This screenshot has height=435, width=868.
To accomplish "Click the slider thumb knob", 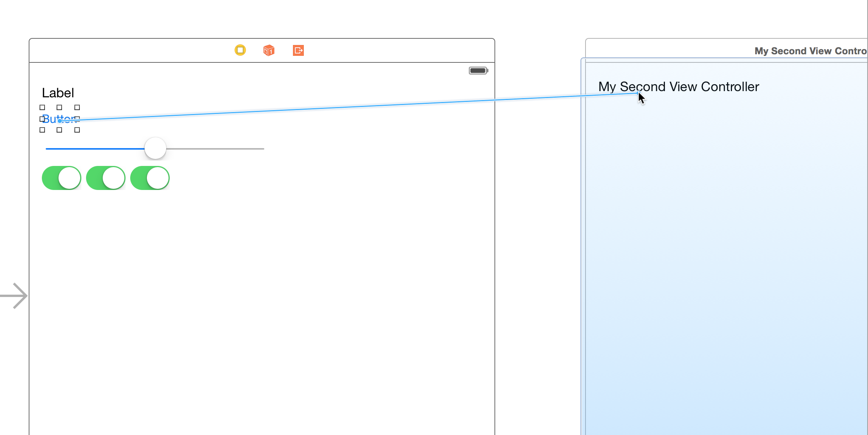I will click(x=155, y=148).
